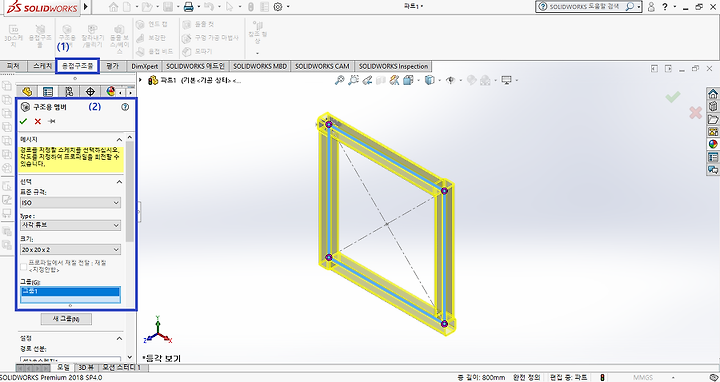Screen dimensions: 720x382
Task: Click the Zoom to Fit magnifier icon
Action: [x=339, y=80]
